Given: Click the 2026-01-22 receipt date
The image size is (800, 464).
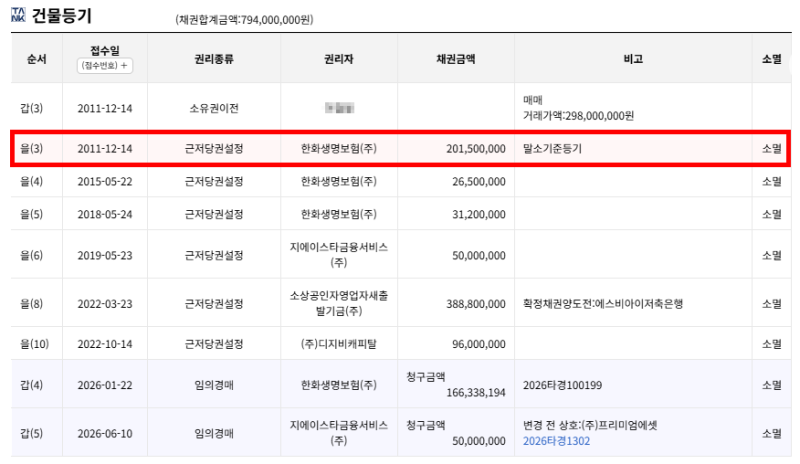Looking at the screenshot, I should click(105, 385).
